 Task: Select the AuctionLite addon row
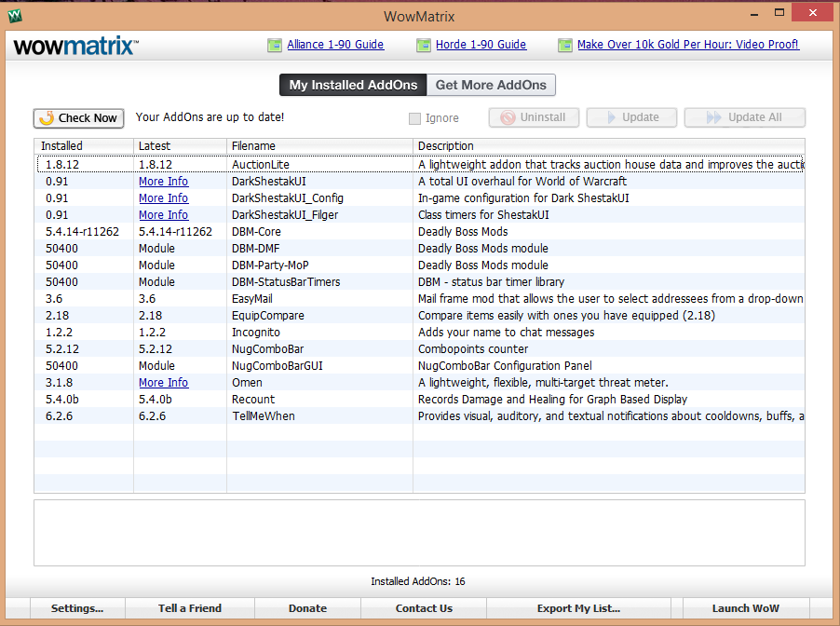419,165
